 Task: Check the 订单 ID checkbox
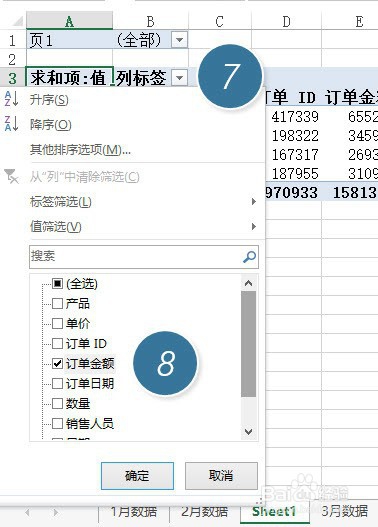tap(57, 343)
